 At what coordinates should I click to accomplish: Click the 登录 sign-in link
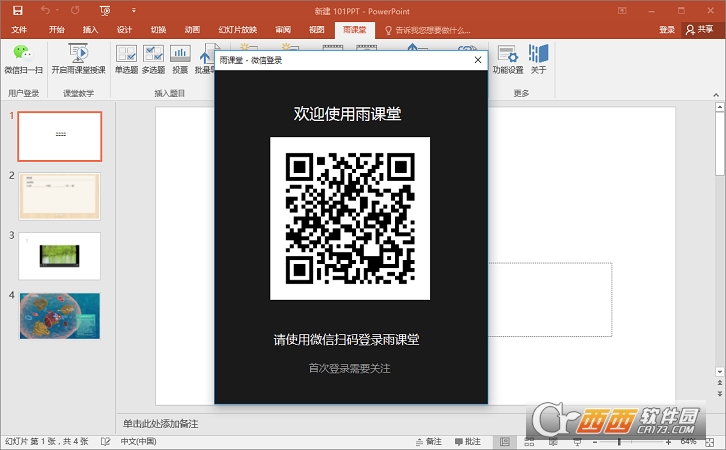point(667,30)
